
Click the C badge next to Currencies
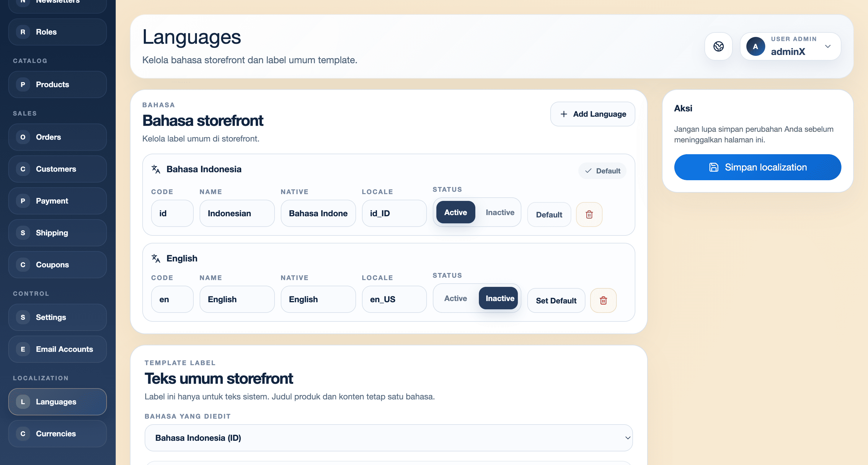pos(23,434)
